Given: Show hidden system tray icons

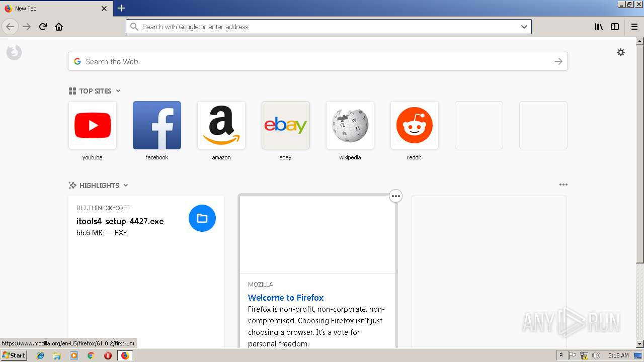Looking at the screenshot, I should point(561,355).
